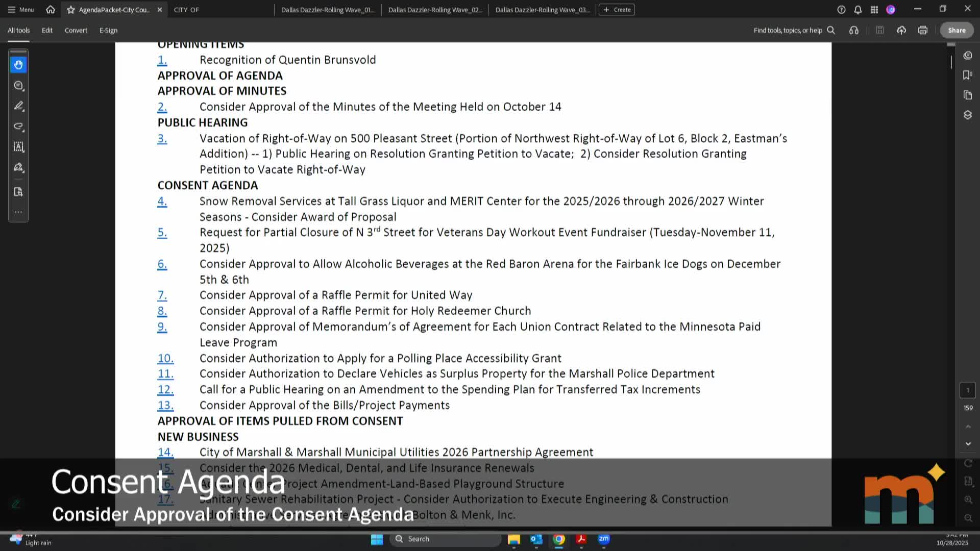Click the page number input showing 1

[x=968, y=390]
